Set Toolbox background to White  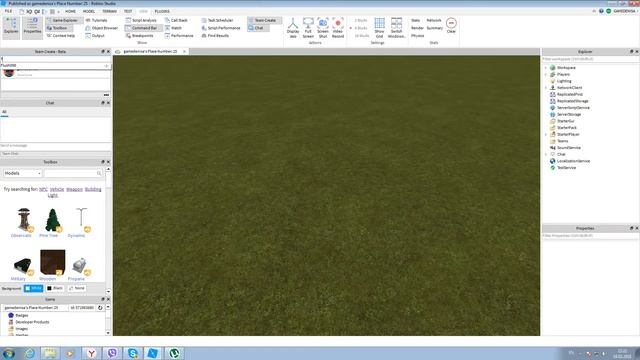pyautogui.click(x=33, y=288)
